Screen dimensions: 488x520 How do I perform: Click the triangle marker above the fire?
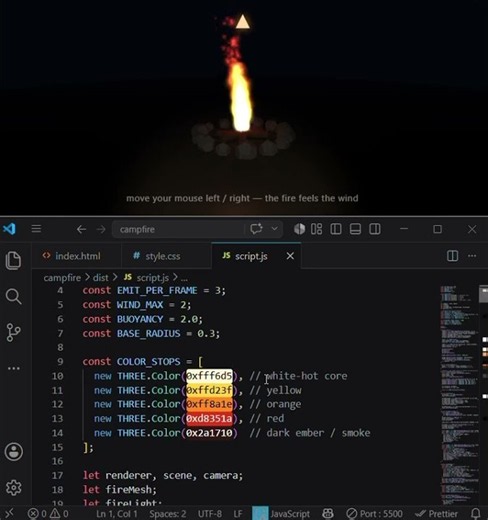click(x=242, y=22)
